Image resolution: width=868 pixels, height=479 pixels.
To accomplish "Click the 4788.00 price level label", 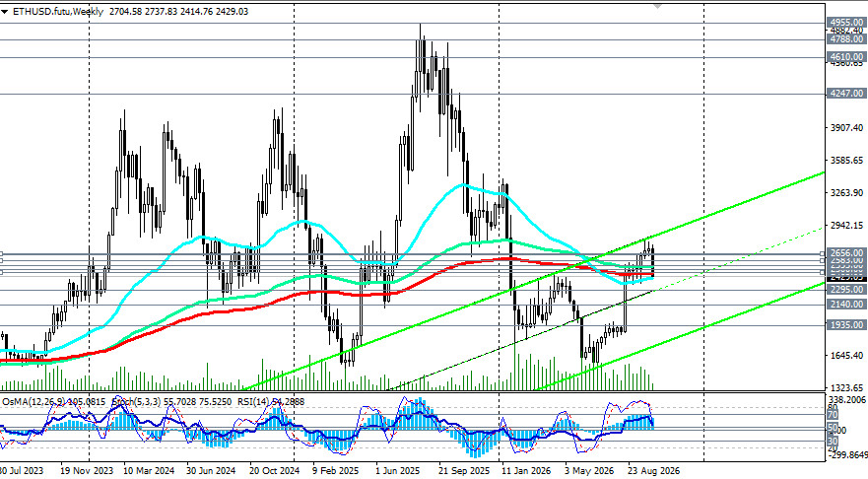I will coord(846,39).
